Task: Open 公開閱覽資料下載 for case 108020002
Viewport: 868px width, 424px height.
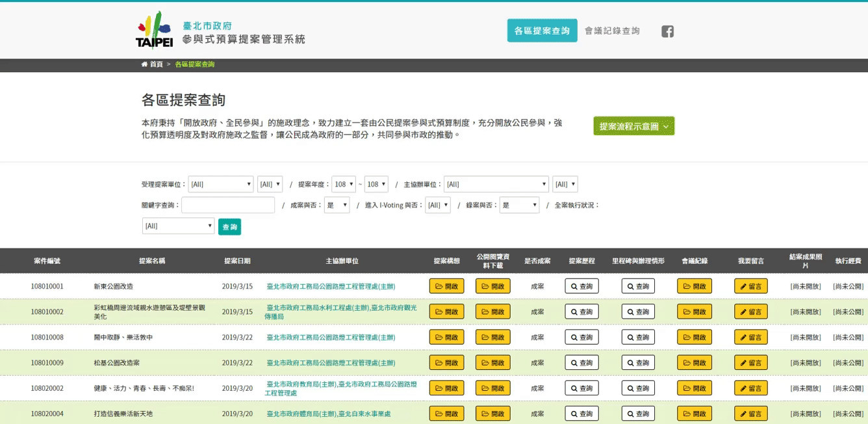Action: pos(493,388)
